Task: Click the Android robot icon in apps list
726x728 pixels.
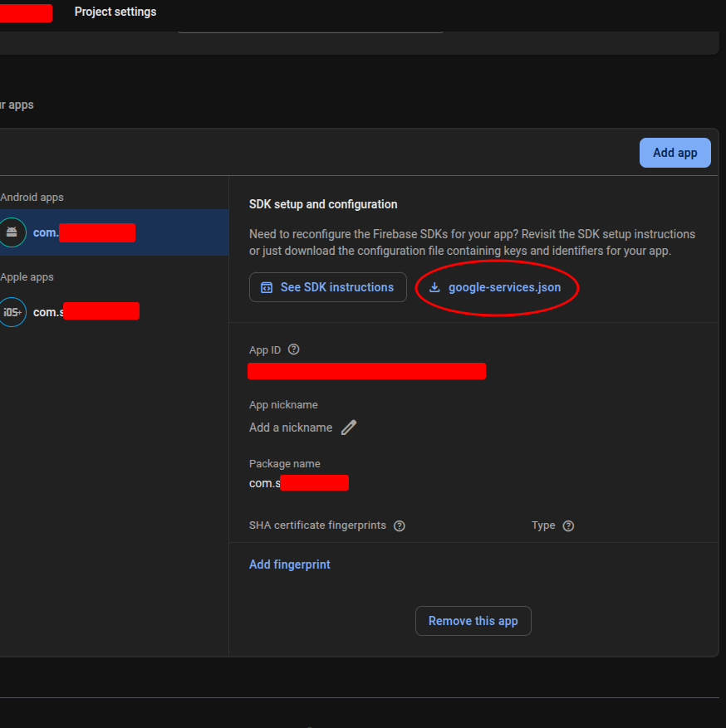Action: point(12,232)
